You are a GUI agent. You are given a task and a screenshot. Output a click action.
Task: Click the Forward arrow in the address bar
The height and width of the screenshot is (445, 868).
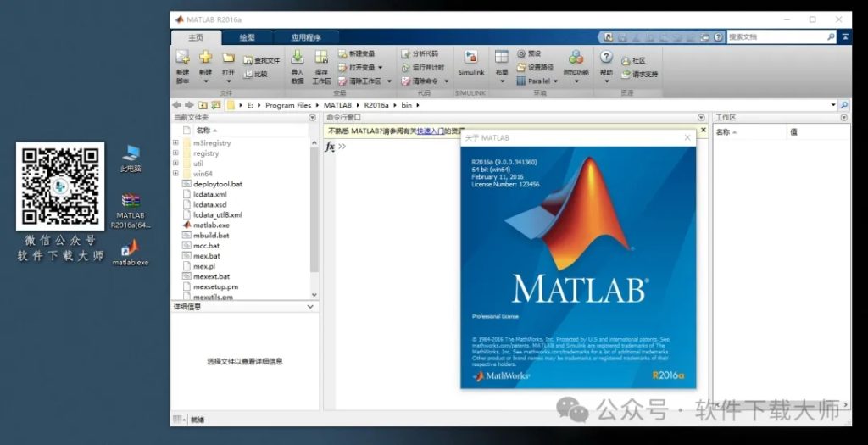(189, 104)
